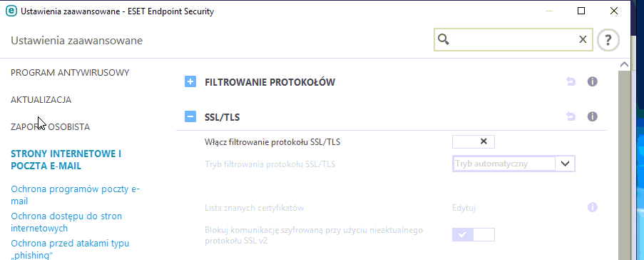
Task: Toggle Włącz filtrowanie protokołu SSL/TLS switch
Action: pyautogui.click(x=473, y=141)
